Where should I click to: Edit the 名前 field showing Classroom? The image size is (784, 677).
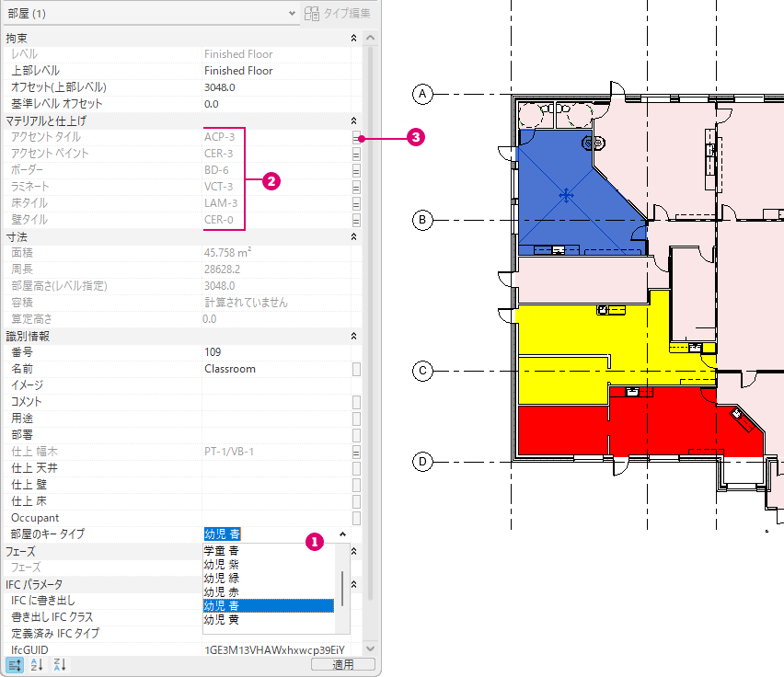click(x=276, y=369)
